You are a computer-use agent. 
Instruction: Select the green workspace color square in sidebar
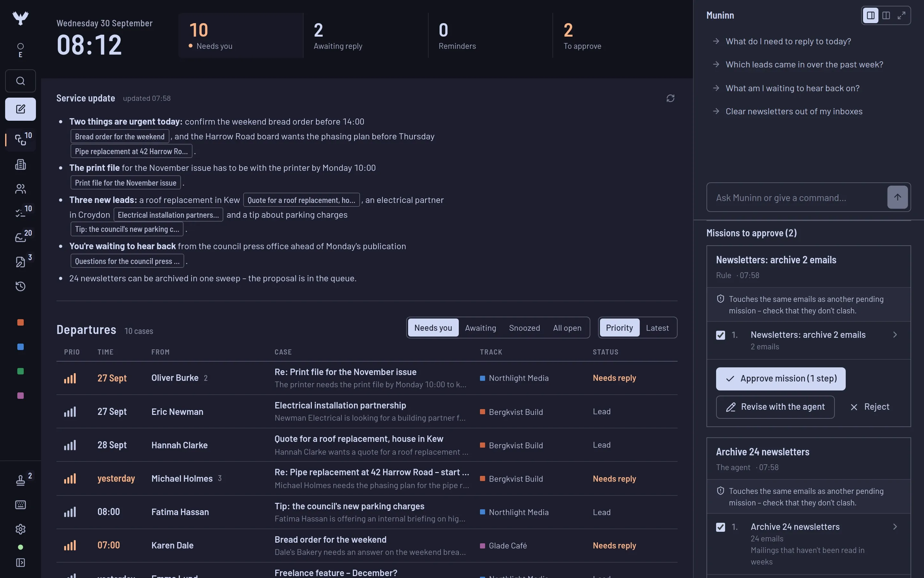[x=20, y=371]
